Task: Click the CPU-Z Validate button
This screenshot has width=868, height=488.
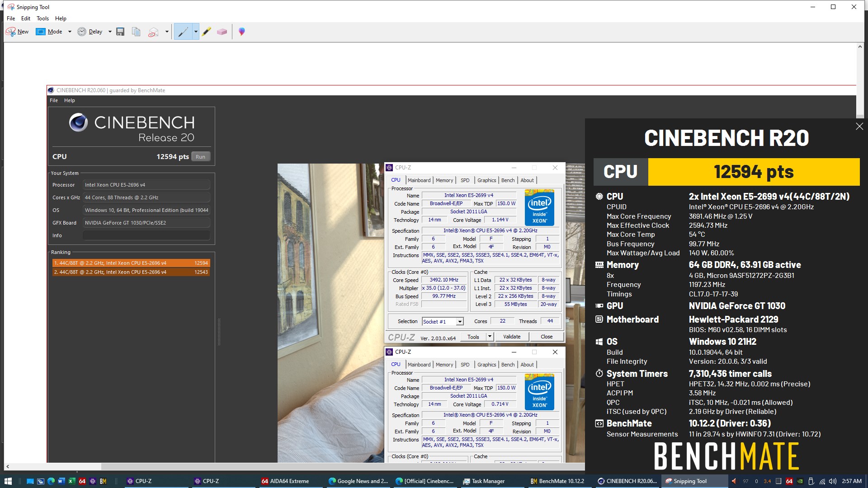Action: click(x=512, y=337)
